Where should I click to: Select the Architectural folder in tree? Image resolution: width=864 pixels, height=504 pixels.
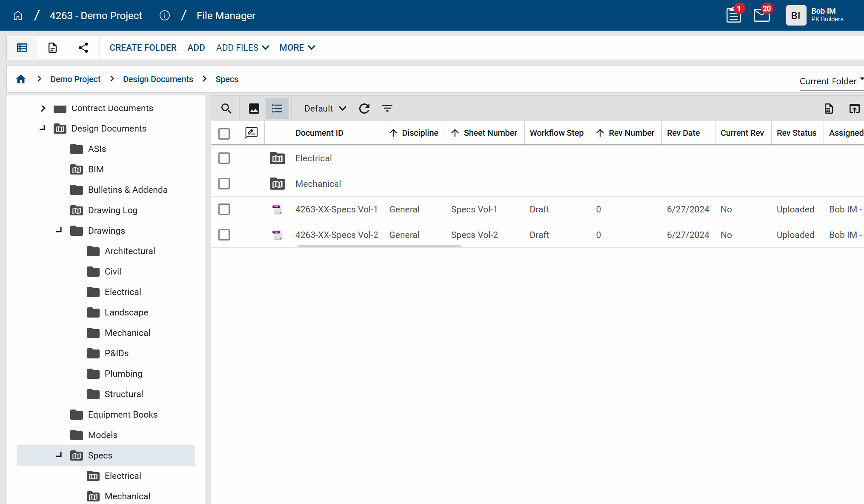pyautogui.click(x=130, y=251)
